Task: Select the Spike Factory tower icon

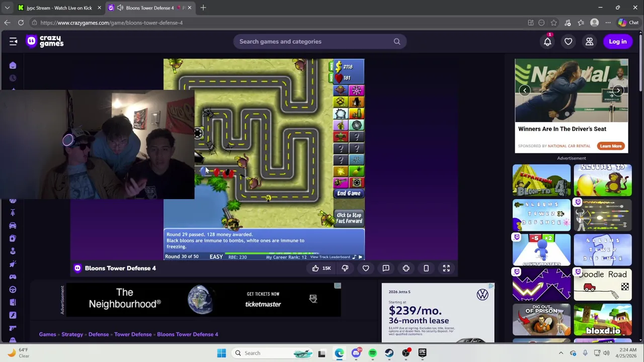Action: 357,183
